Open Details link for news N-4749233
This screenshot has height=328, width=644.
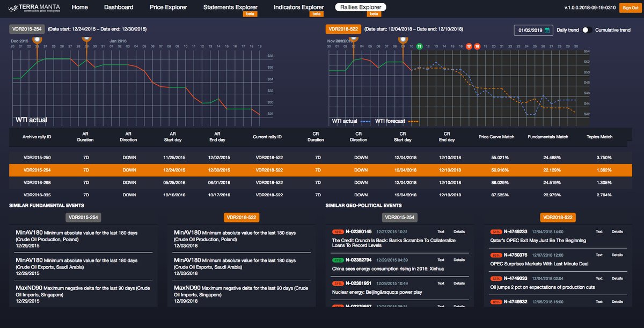[617, 232]
